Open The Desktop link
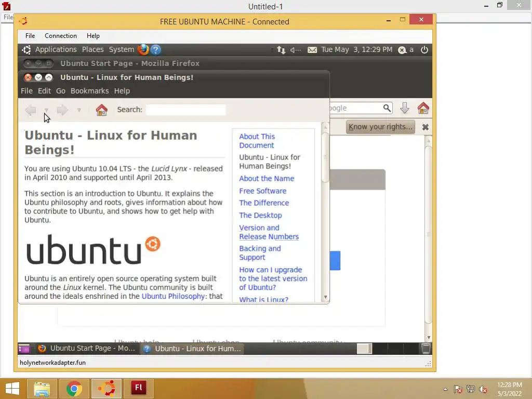The height and width of the screenshot is (399, 532). coord(260,216)
